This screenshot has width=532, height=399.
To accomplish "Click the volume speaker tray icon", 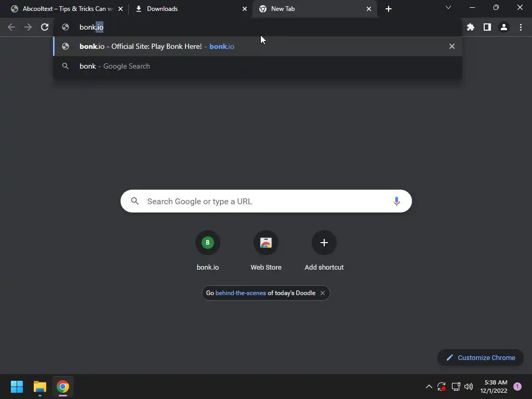I will [469, 387].
